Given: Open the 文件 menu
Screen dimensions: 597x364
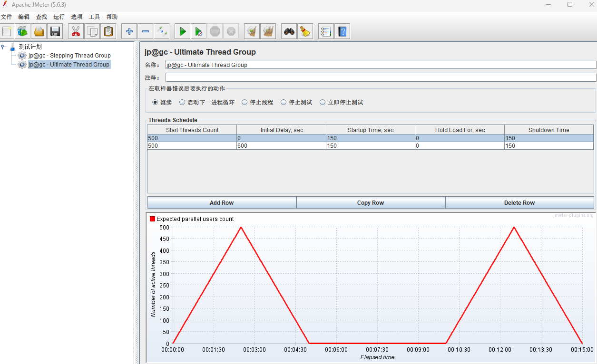Looking at the screenshot, I should click(6, 17).
